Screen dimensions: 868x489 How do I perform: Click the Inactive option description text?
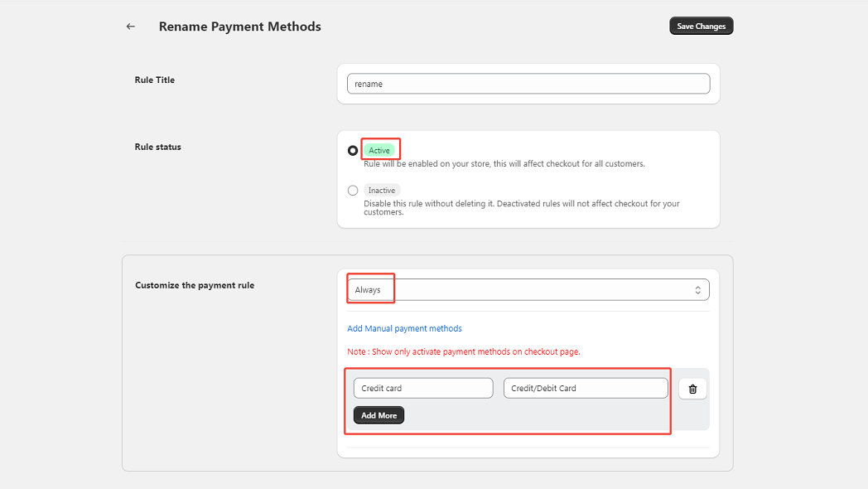522,207
